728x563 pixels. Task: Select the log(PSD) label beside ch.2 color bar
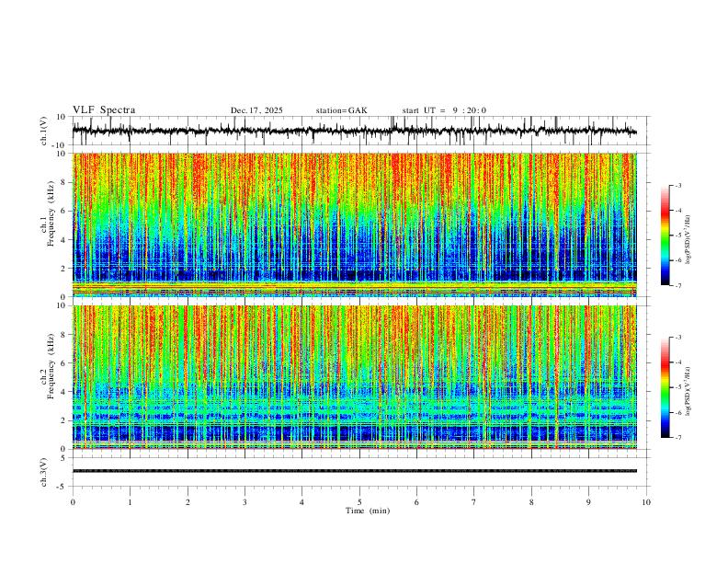(688, 391)
